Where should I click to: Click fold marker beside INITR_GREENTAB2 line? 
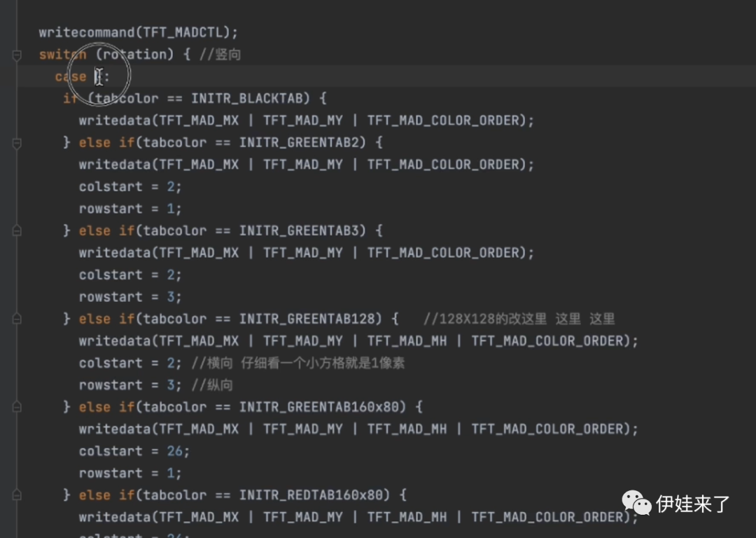coord(17,143)
